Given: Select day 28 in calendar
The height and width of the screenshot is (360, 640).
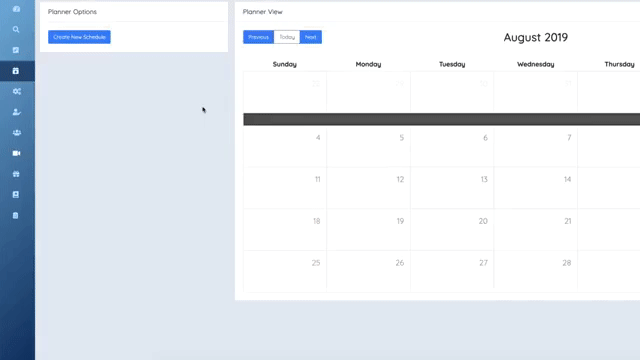Looking at the screenshot, I should tap(536, 271).
